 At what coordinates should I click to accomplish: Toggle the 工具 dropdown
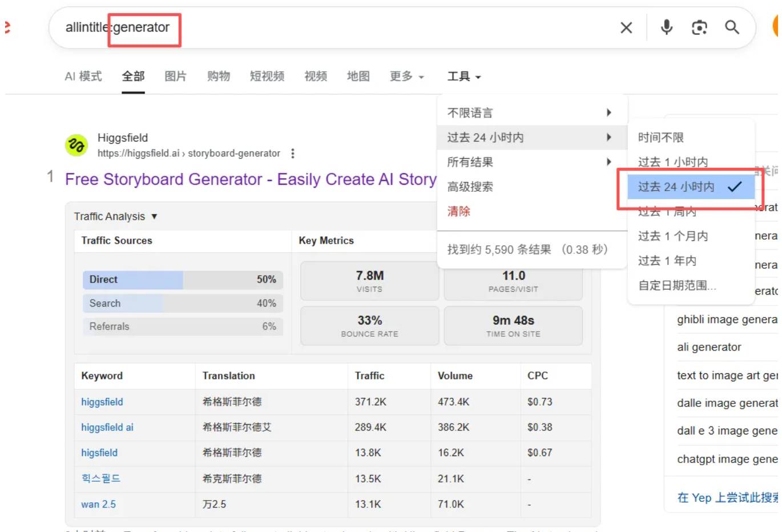pos(464,76)
